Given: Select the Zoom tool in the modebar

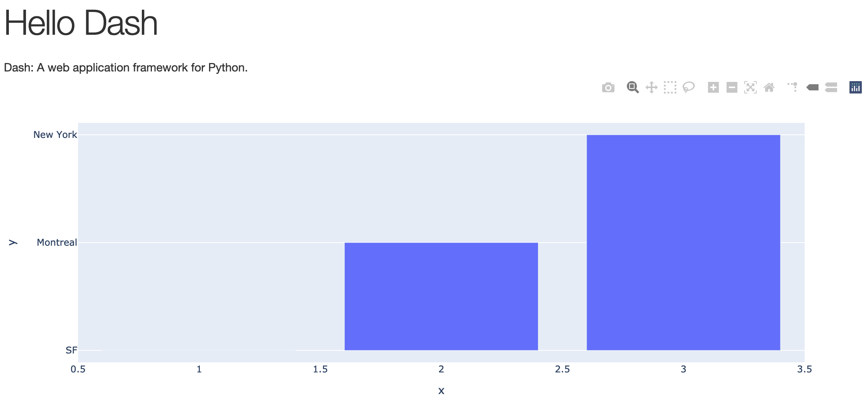Looking at the screenshot, I should 633,88.
